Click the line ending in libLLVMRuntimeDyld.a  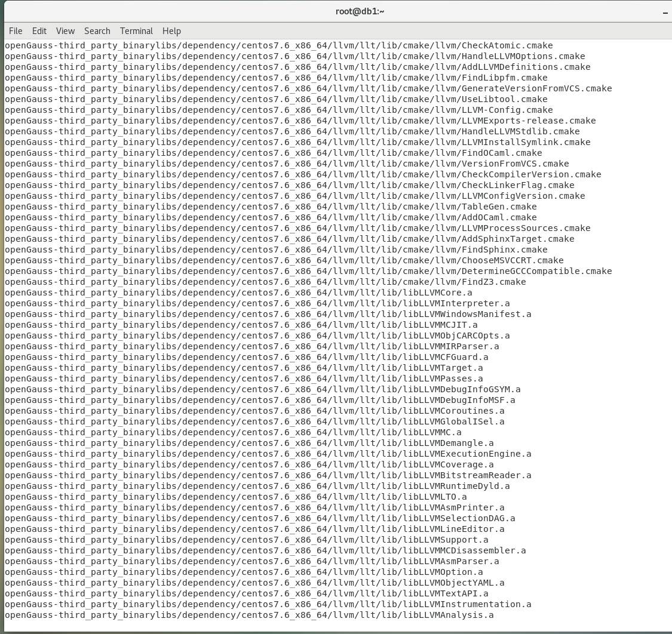(257, 486)
